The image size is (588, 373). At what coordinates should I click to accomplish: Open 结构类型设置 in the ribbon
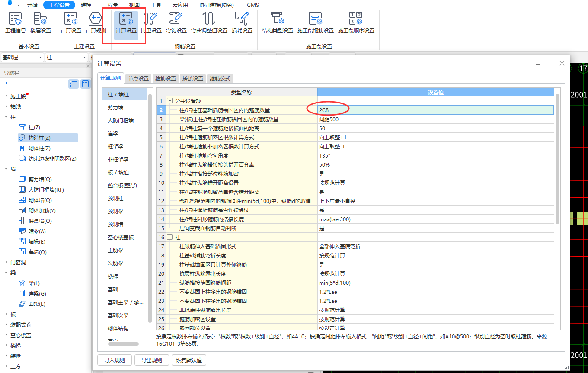(x=278, y=23)
